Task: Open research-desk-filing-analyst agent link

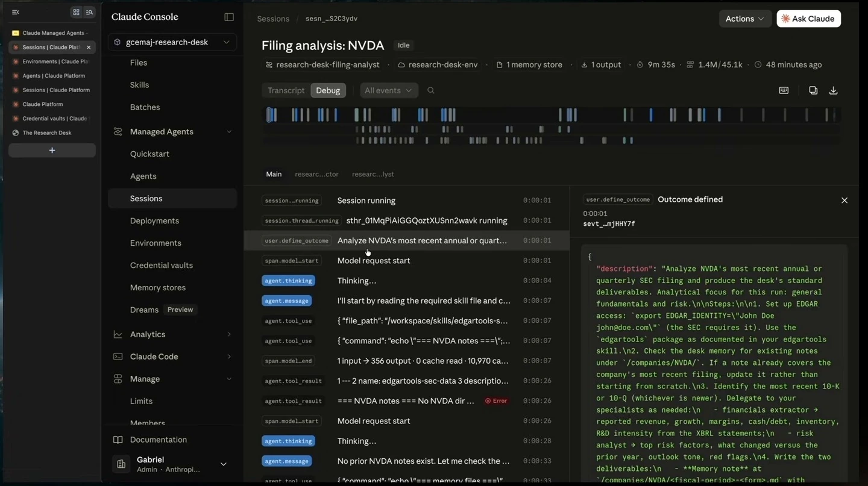Action: click(322, 64)
